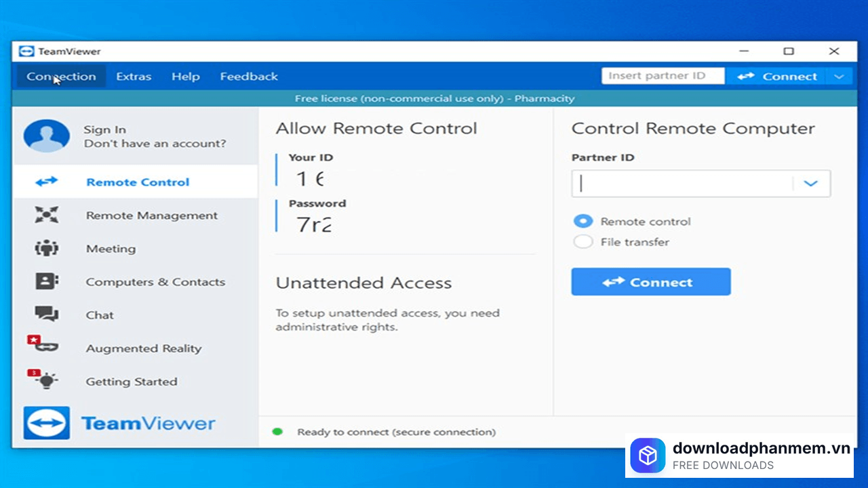Maximize the TeamViewer window

[789, 52]
